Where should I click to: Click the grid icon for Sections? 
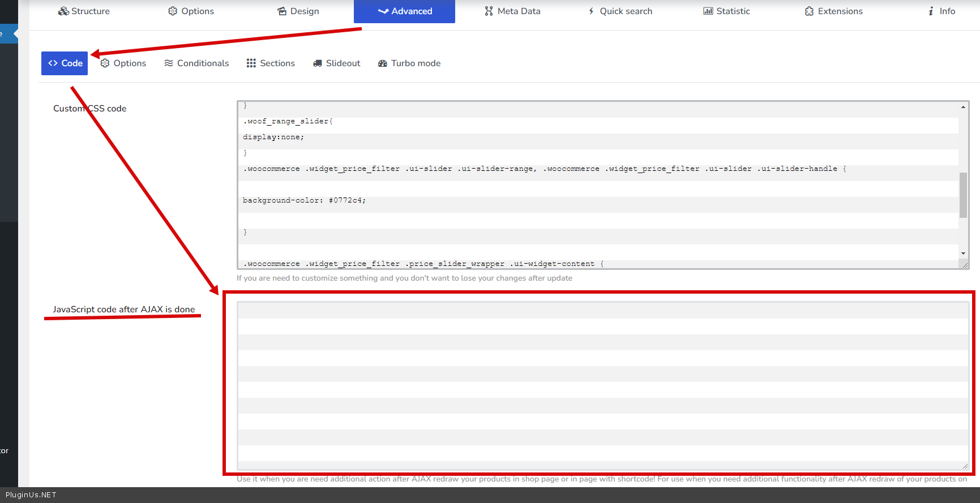[251, 63]
